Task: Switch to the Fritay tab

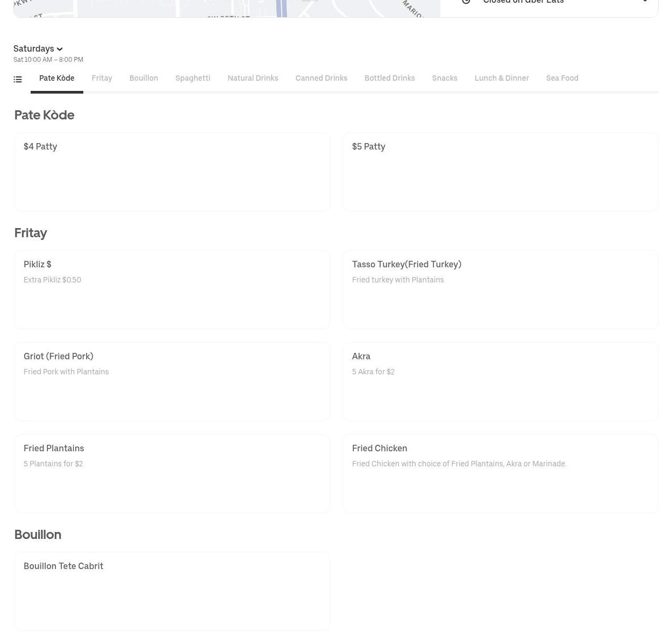Action: (102, 78)
